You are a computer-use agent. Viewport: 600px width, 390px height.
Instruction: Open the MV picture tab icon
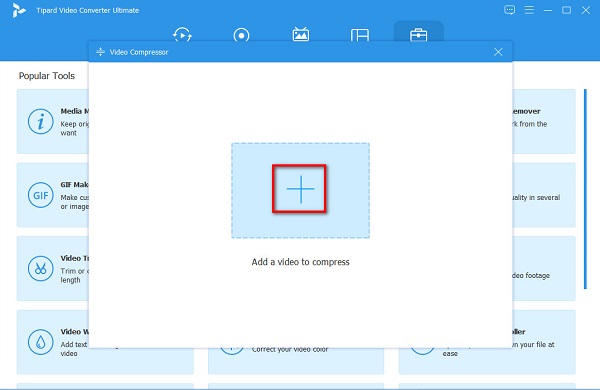click(x=301, y=34)
